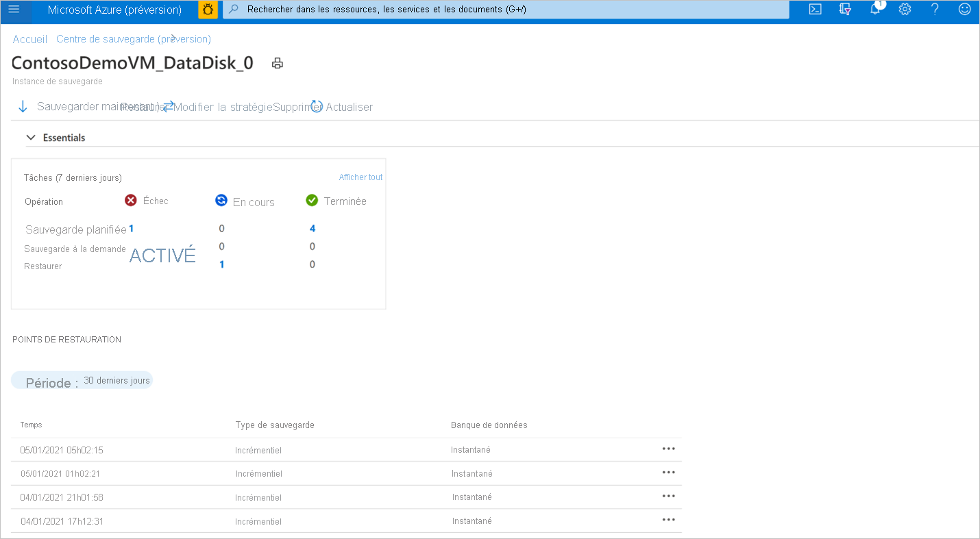
Task: Click the Sauvegarde à la demande row label
Action: tap(75, 249)
